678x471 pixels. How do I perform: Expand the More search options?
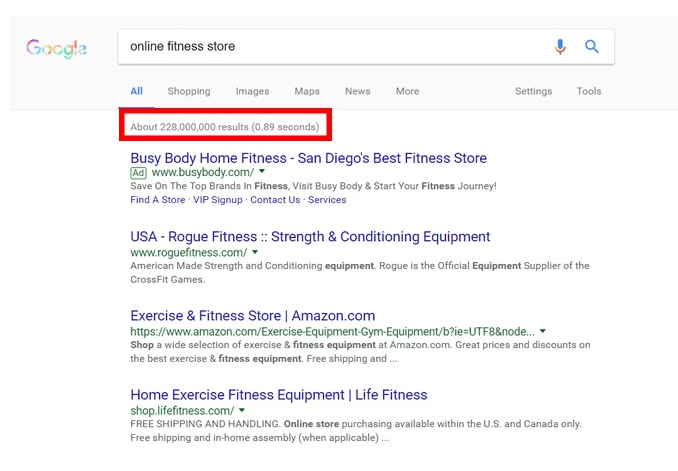click(x=407, y=91)
